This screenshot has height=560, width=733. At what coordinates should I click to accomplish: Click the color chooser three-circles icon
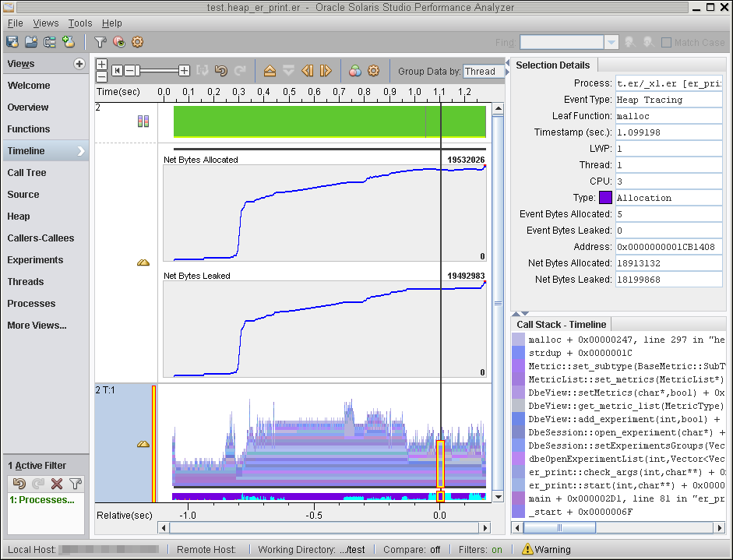(x=355, y=71)
